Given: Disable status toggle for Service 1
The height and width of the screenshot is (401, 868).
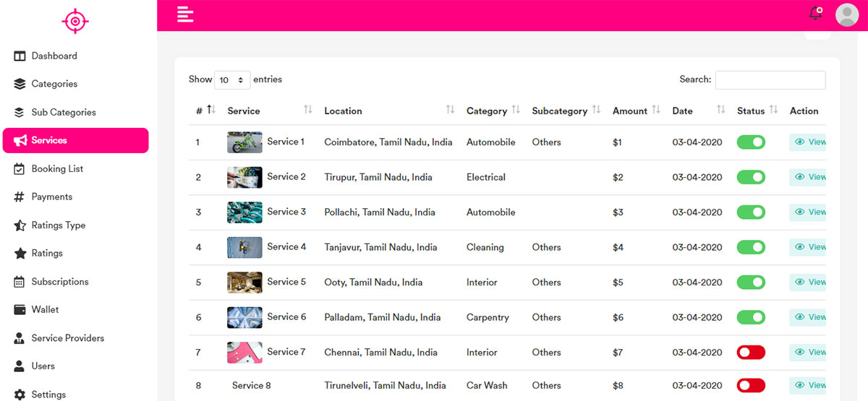Looking at the screenshot, I should coord(751,142).
